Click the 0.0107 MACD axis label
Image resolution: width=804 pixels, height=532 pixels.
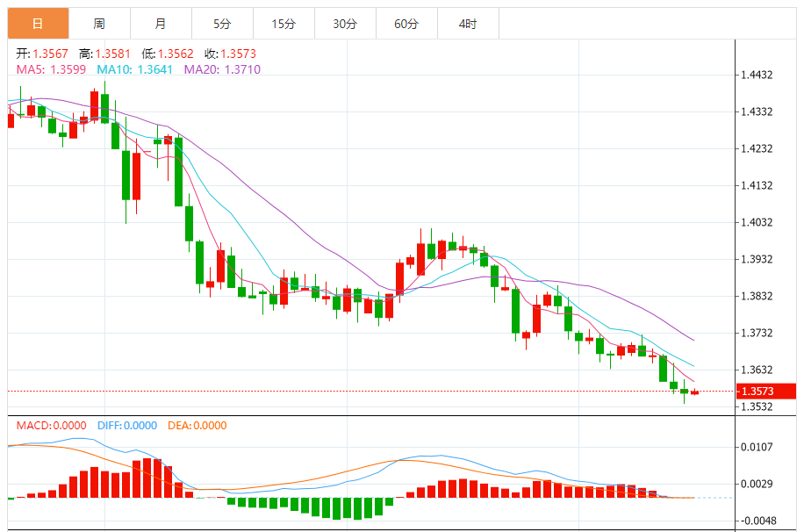pyautogui.click(x=757, y=448)
